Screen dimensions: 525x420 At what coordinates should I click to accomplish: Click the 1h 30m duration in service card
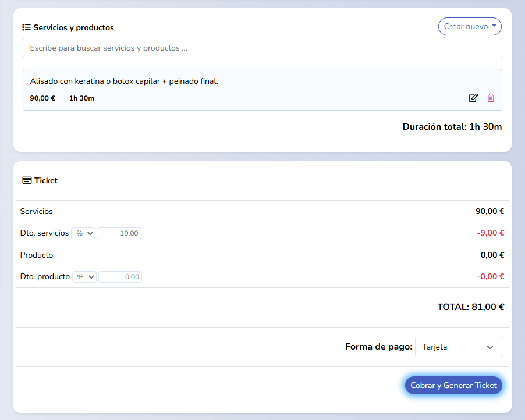(81, 98)
